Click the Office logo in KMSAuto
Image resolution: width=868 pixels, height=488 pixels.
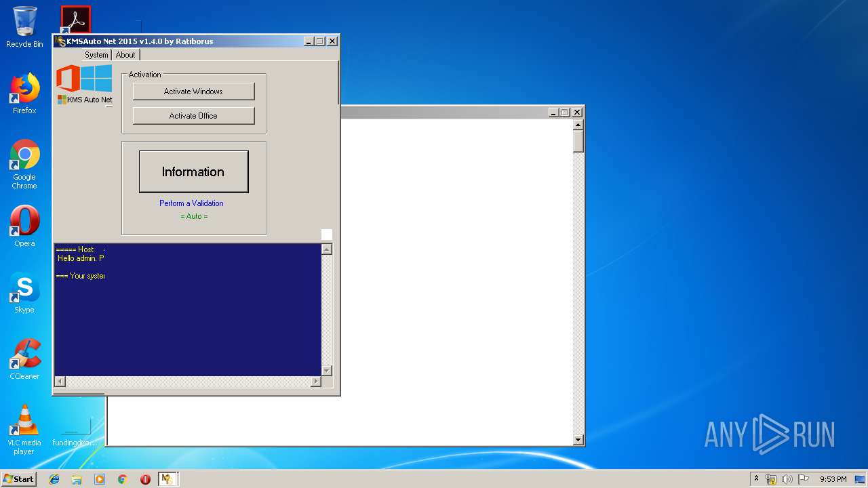[68, 79]
